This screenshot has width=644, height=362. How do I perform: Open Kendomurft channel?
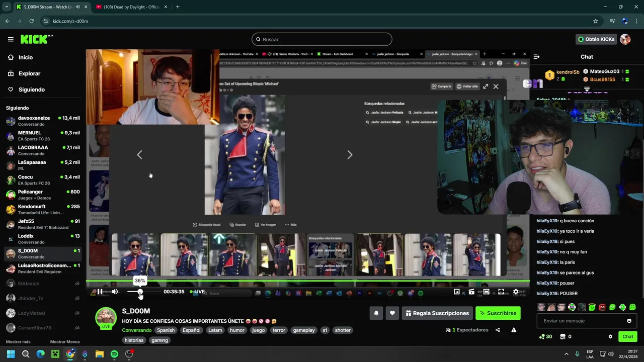[43, 209]
